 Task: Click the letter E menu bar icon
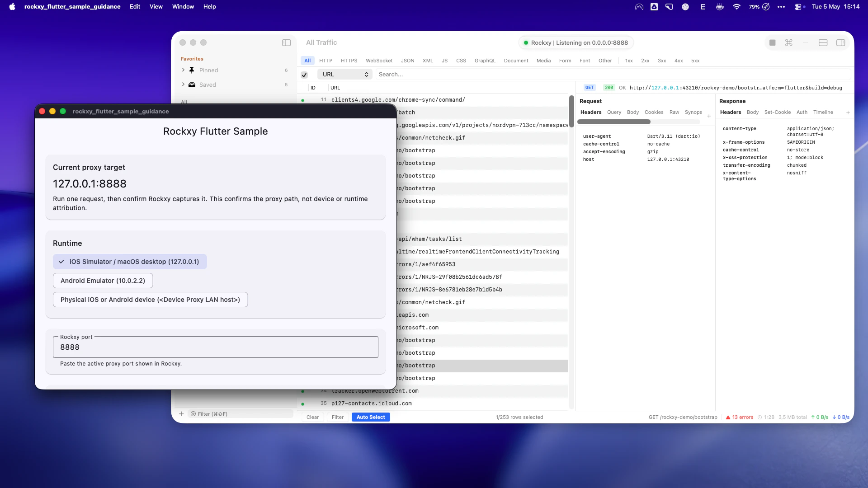click(703, 7)
